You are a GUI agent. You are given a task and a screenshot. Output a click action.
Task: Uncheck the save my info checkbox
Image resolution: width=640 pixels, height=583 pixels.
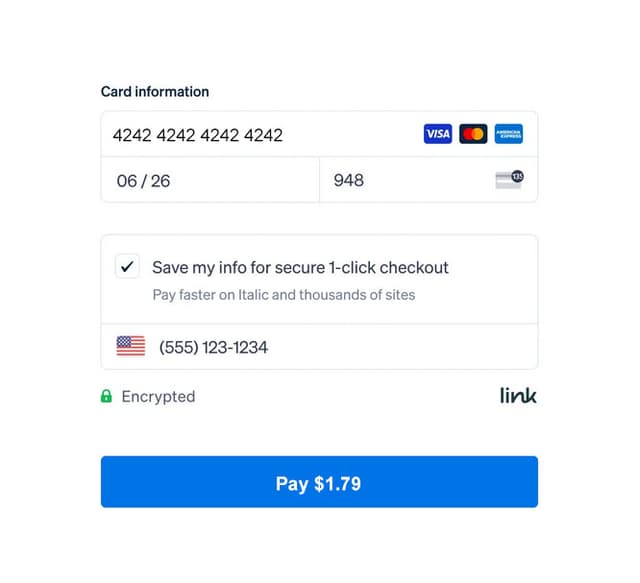127,267
